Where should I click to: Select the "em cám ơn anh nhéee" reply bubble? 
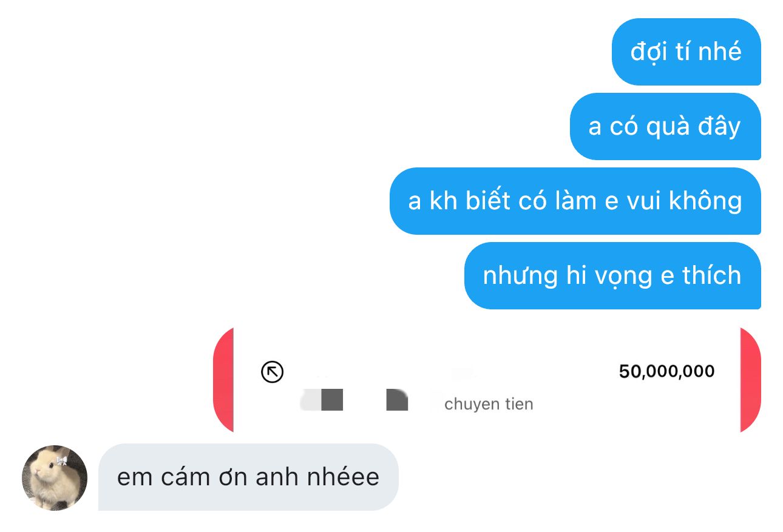click(248, 477)
